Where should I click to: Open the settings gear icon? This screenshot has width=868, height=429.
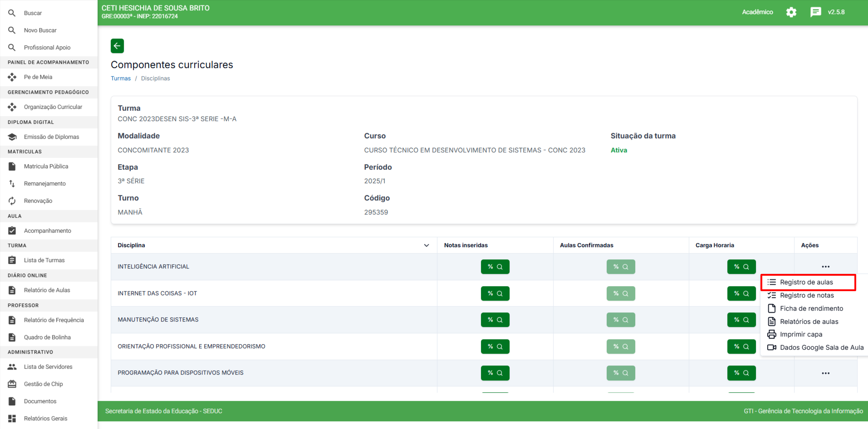click(791, 12)
